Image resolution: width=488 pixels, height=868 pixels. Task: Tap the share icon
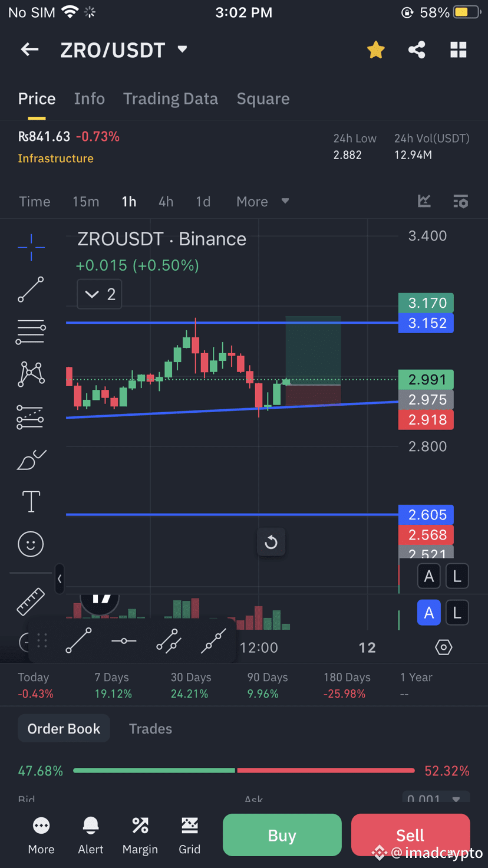417,50
